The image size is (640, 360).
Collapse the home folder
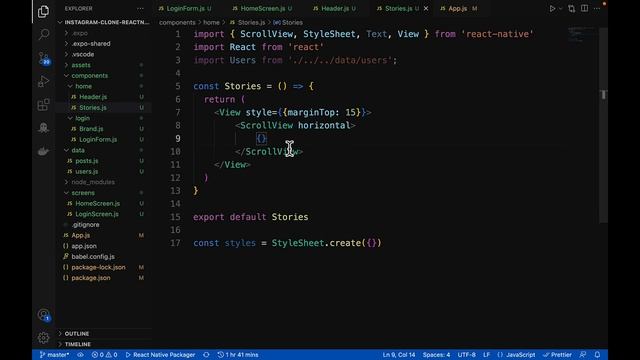[83, 86]
